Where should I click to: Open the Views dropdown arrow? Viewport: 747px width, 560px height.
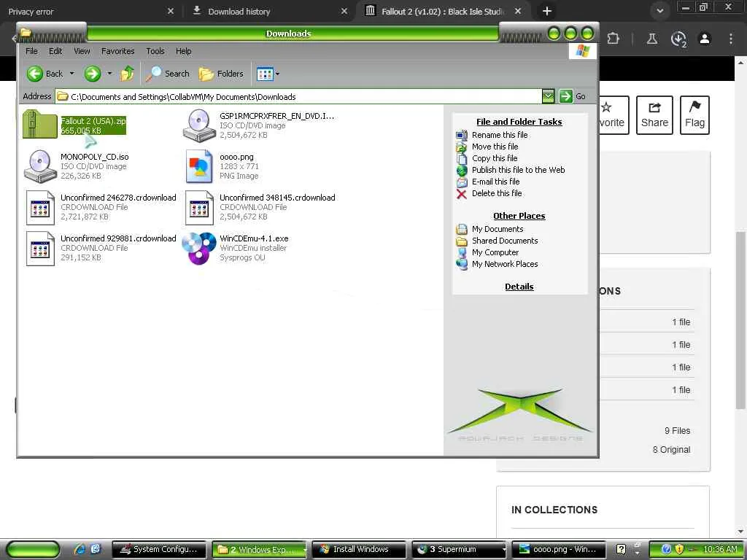click(278, 74)
